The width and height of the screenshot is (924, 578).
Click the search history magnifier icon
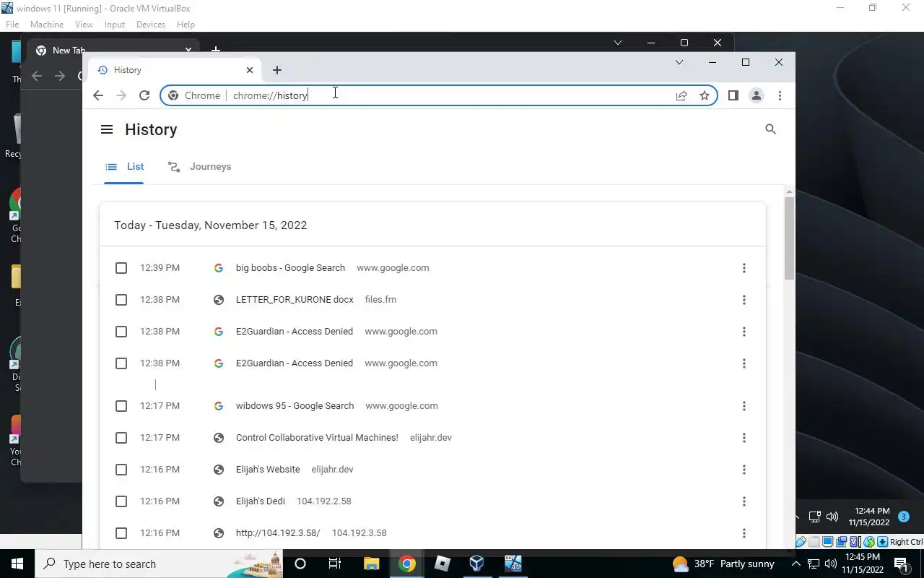[x=770, y=129]
